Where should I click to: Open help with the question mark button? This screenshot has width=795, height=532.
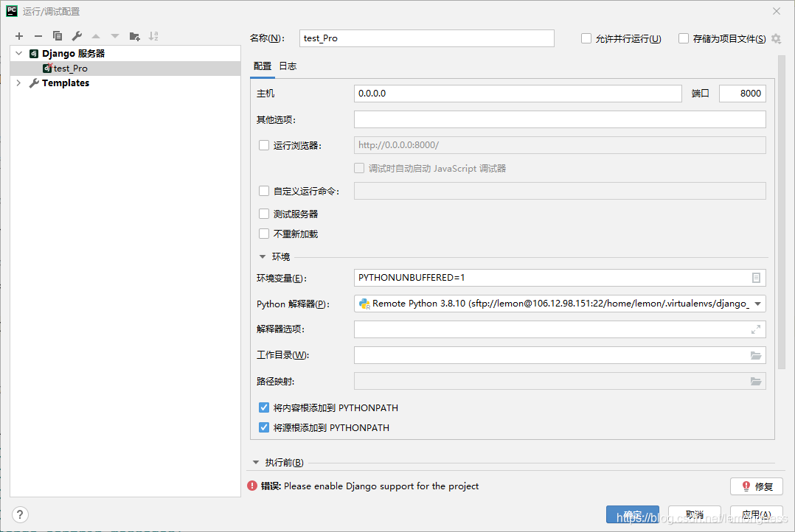[x=20, y=515]
